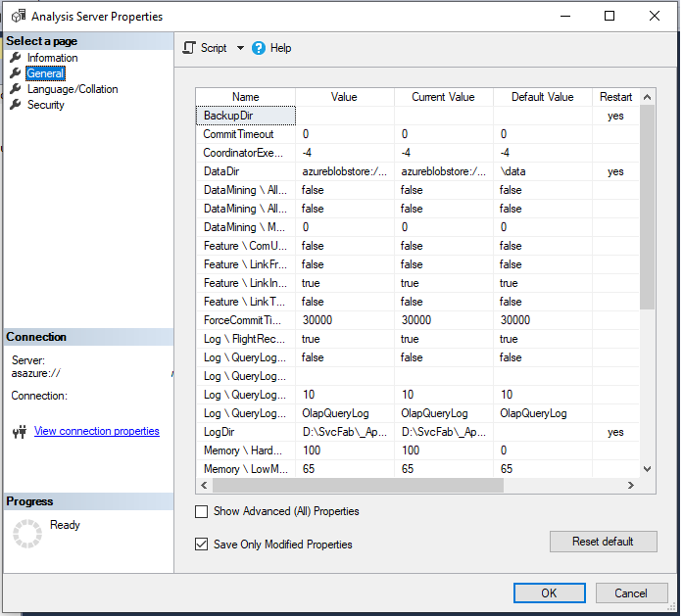Click the wrench icon beside Information
This screenshot has width=683, height=616.
click(x=16, y=57)
